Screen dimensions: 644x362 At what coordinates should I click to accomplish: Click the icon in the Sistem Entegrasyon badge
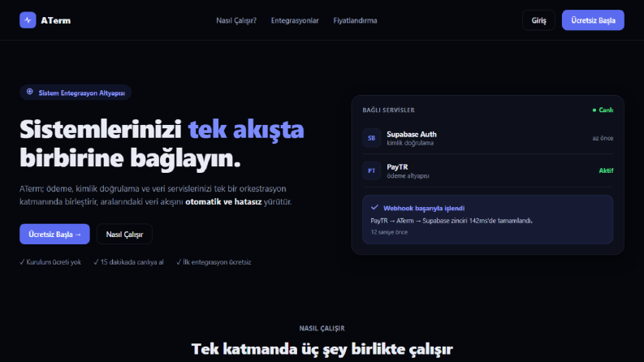pos(29,92)
